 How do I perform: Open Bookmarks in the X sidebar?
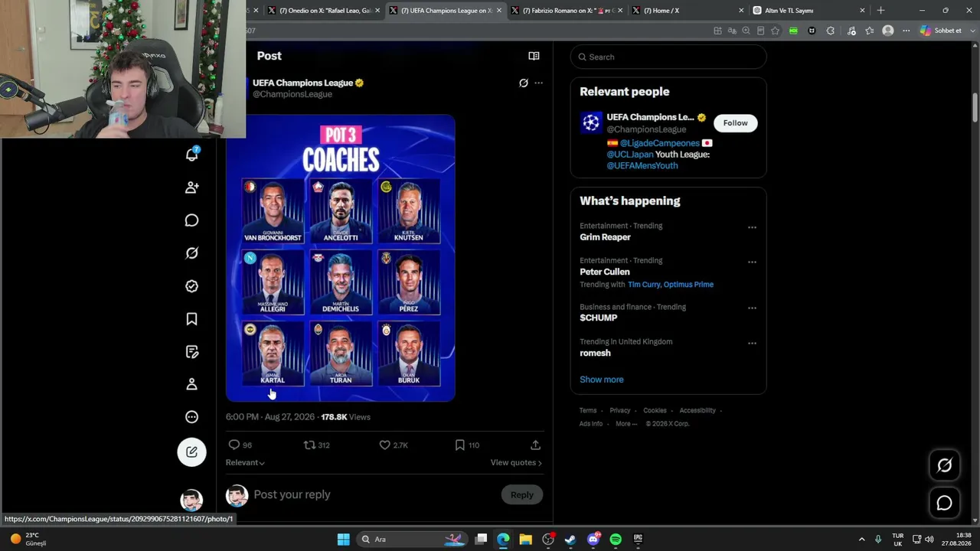pos(192,319)
